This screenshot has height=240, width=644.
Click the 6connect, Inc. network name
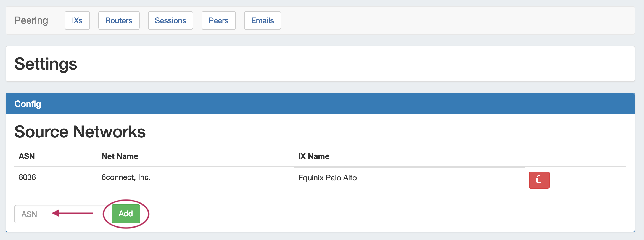point(126,177)
